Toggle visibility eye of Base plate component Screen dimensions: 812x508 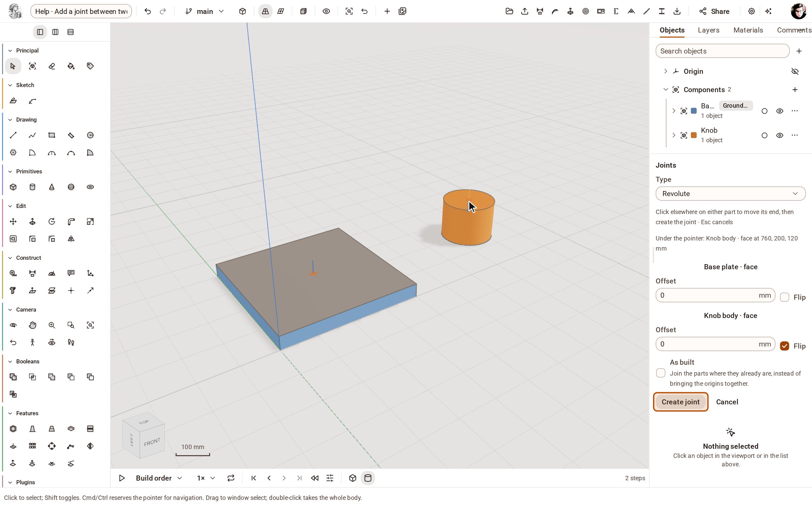click(780, 111)
